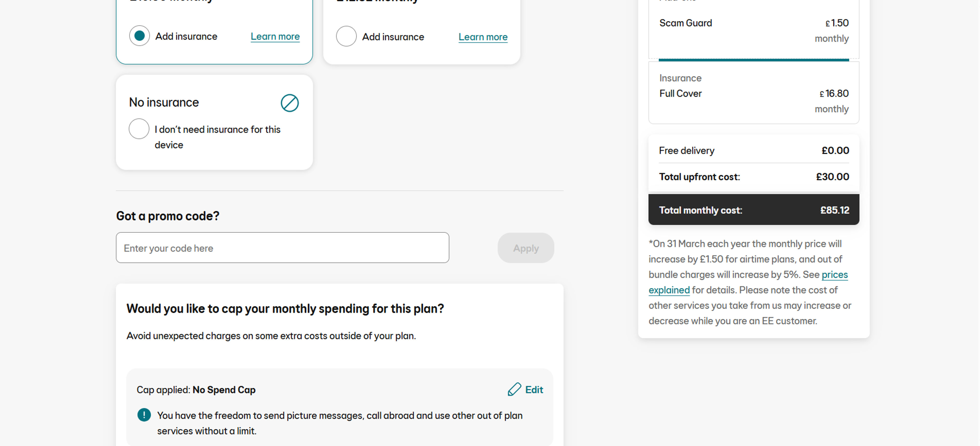Click the Full Cover insurance summary row
The width and height of the screenshot is (980, 446).
tap(754, 93)
